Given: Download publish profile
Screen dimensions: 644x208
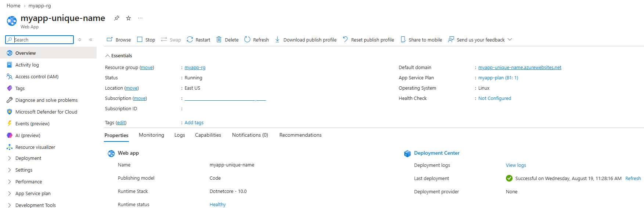Looking at the screenshot, I should pyautogui.click(x=305, y=40).
